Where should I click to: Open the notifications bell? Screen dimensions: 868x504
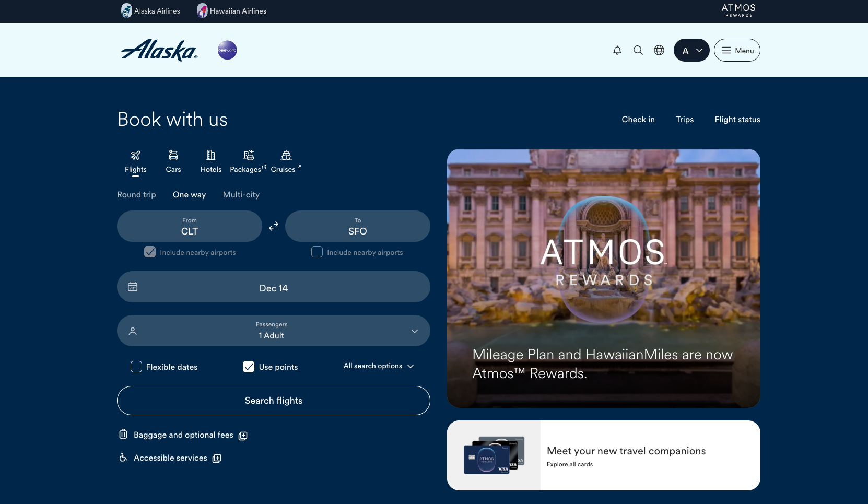617,50
